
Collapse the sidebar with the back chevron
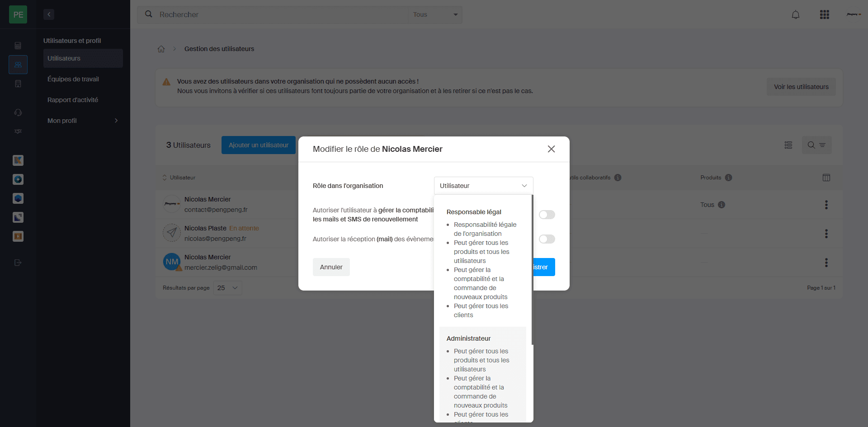click(x=49, y=14)
